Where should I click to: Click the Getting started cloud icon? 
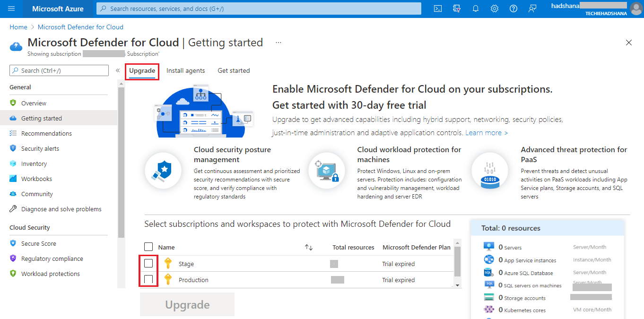[13, 118]
